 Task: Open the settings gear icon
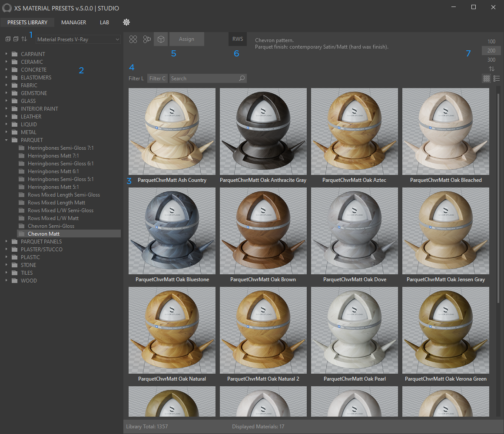pos(126,22)
